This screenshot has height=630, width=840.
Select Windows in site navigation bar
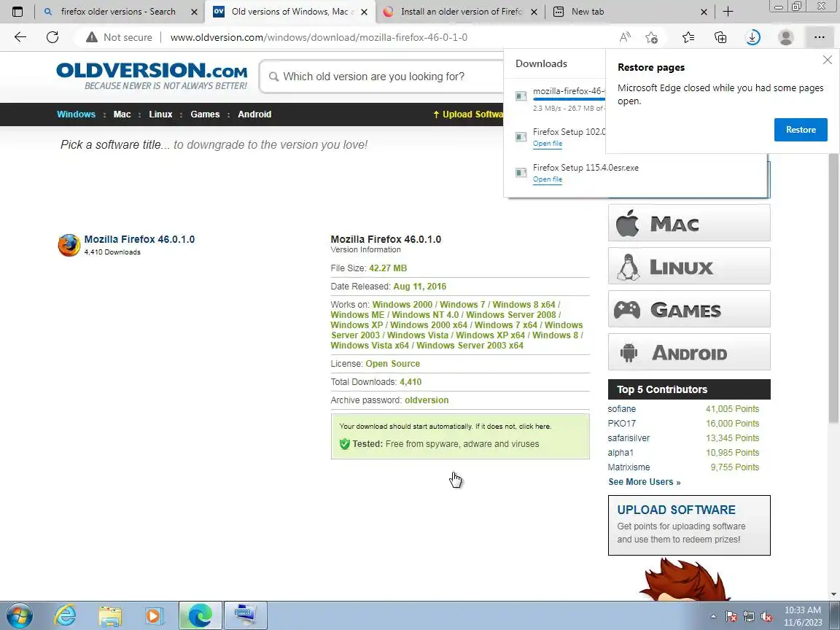(76, 114)
